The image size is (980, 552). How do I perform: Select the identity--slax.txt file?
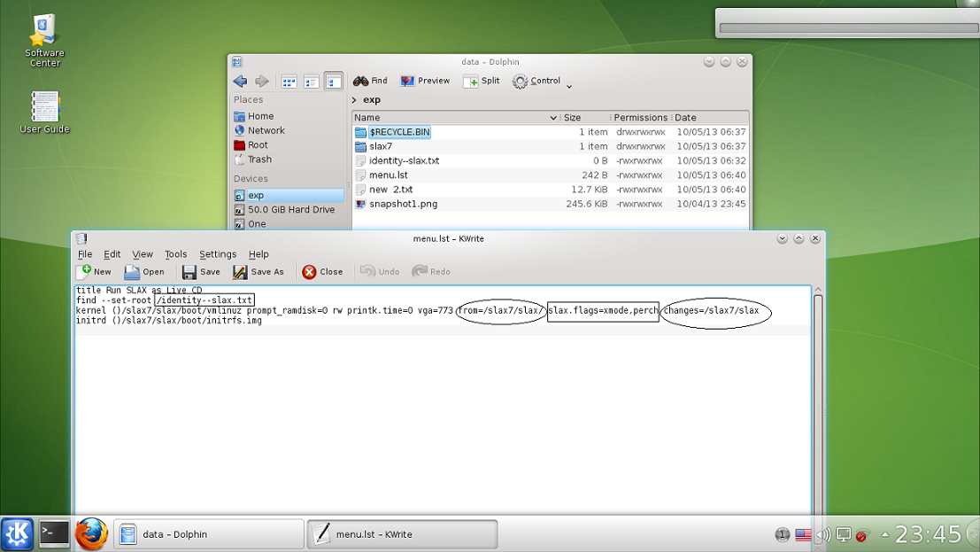404,161
